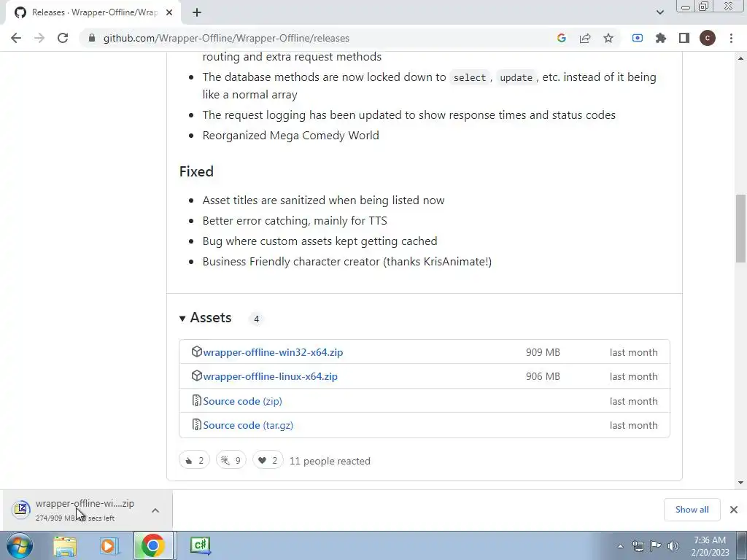The width and height of the screenshot is (747, 560).
Task: Open the Extensions puzzle icon
Action: point(661,38)
